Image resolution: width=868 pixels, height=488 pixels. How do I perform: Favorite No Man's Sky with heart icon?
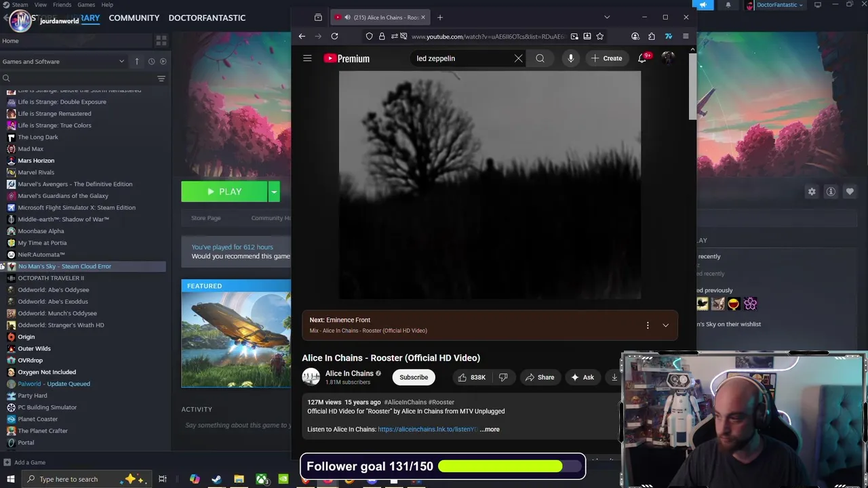coord(850,192)
